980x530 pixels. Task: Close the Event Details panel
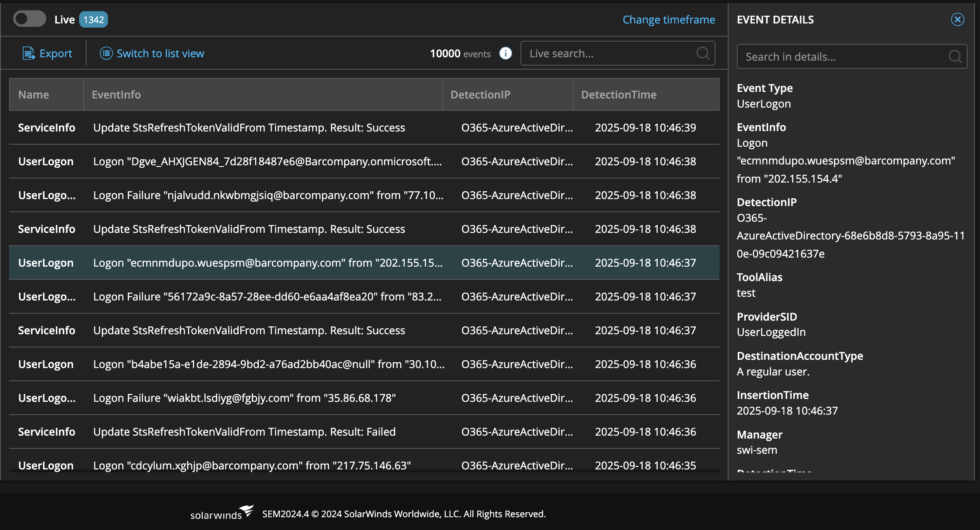click(x=957, y=19)
